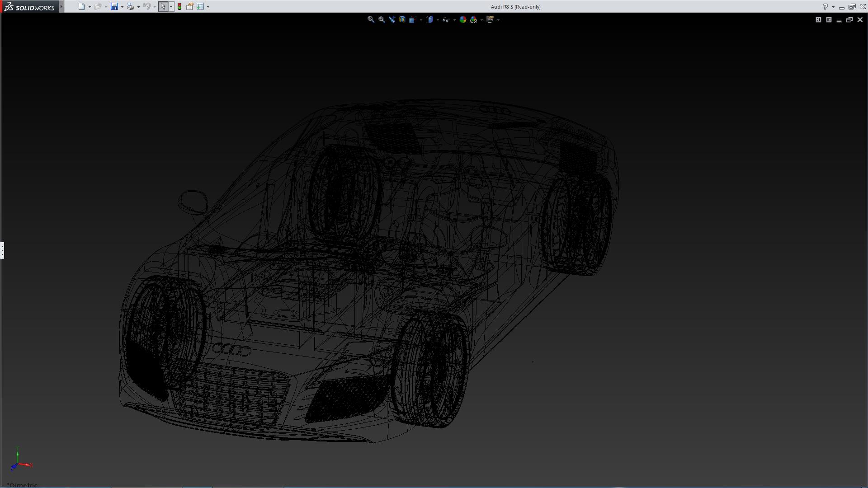The height and width of the screenshot is (488, 868).
Task: Open the View Settings monitor icon
Action: tap(490, 19)
